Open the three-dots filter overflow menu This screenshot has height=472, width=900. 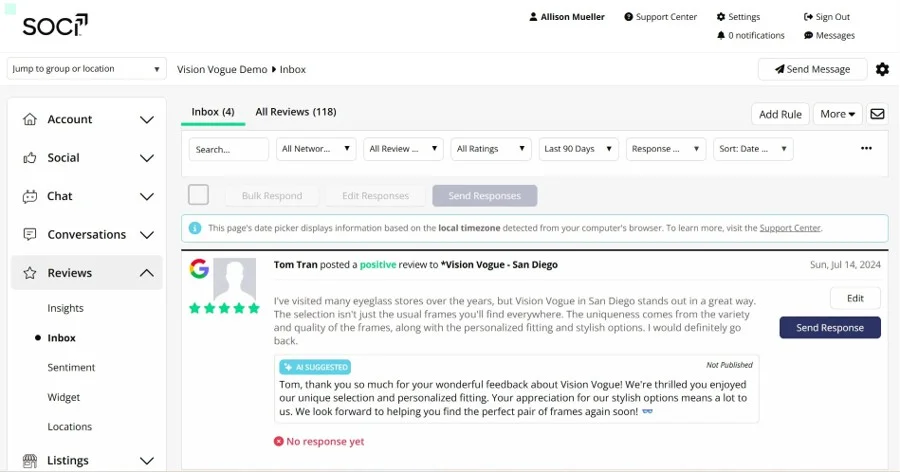click(866, 148)
